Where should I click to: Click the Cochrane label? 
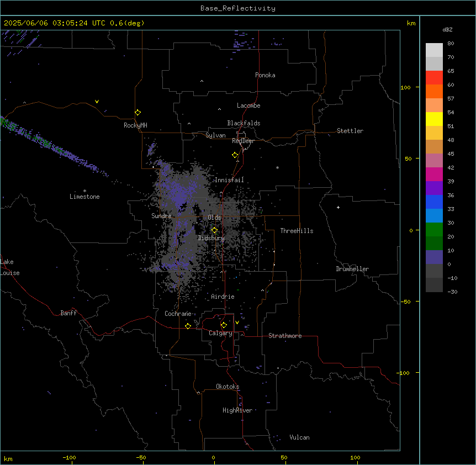[178, 314]
